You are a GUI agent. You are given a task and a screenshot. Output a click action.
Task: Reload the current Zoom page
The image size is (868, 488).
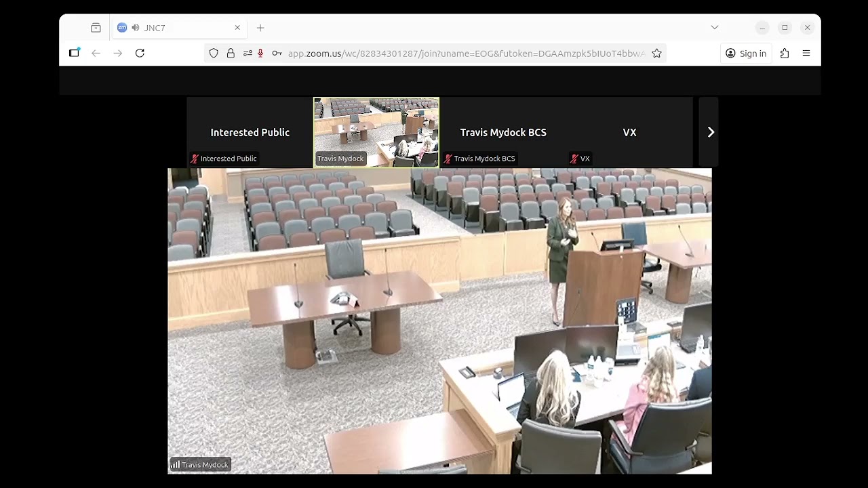tap(140, 53)
